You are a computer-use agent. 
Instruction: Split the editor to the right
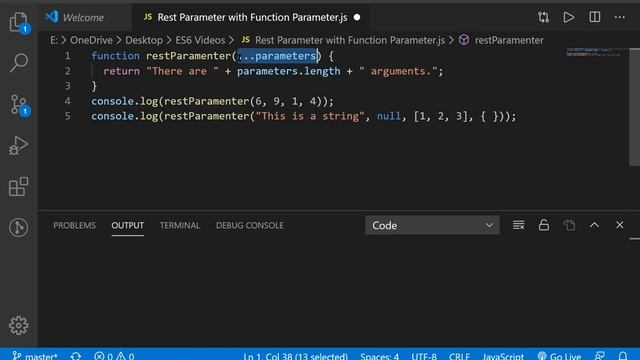[x=595, y=17]
